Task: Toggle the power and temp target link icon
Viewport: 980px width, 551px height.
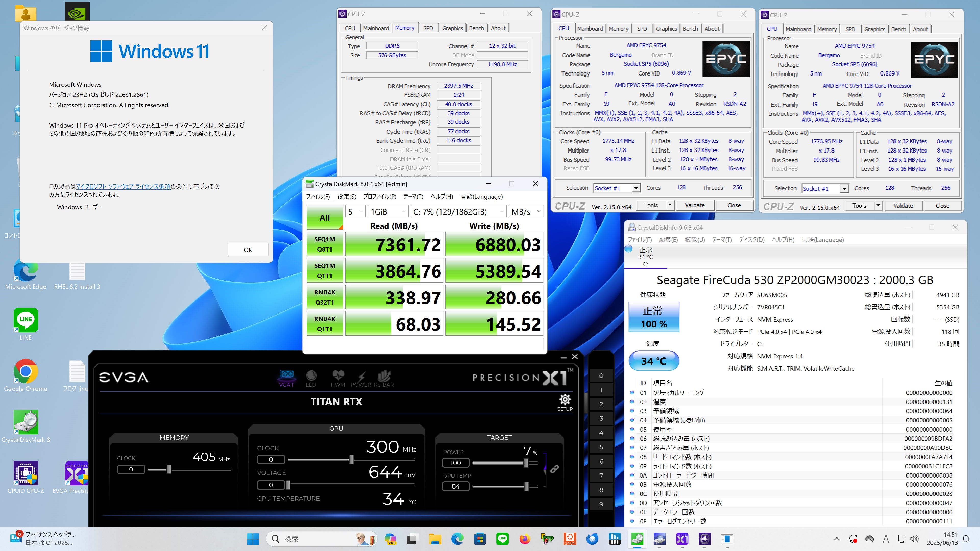Action: coord(554,469)
